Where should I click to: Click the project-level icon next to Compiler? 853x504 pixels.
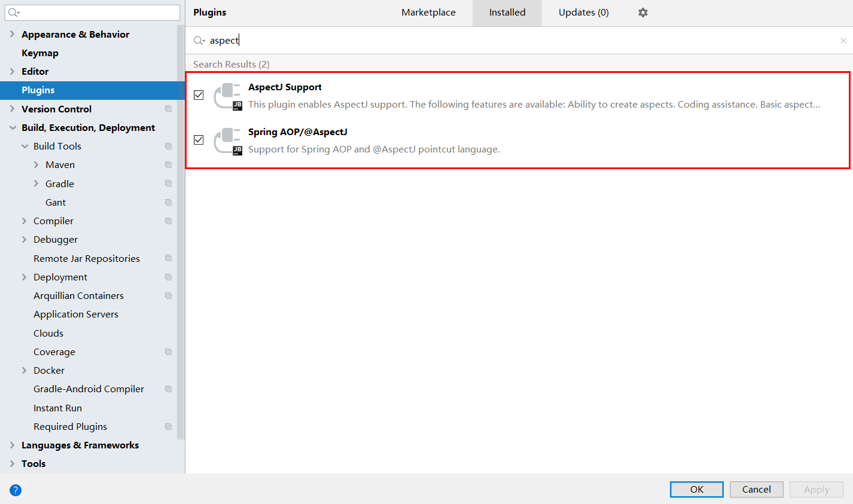(168, 221)
